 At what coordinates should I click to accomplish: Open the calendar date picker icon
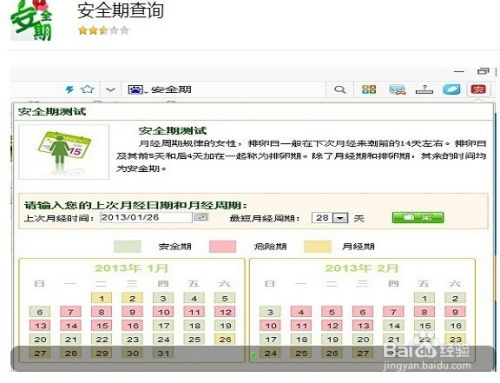point(201,217)
